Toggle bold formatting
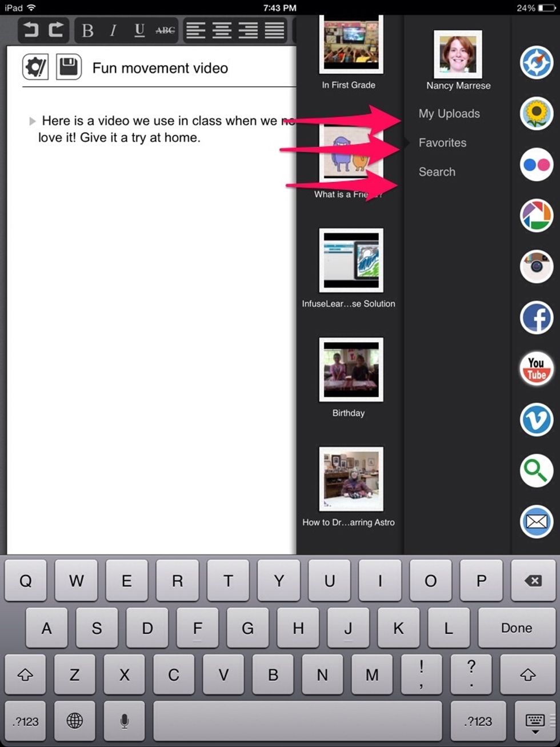Image resolution: width=560 pixels, height=747 pixels. [87, 31]
